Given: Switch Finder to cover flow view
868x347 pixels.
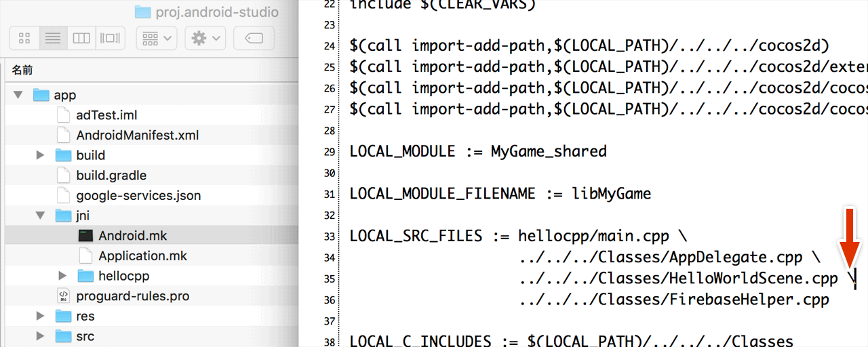Looking at the screenshot, I should pos(110,39).
